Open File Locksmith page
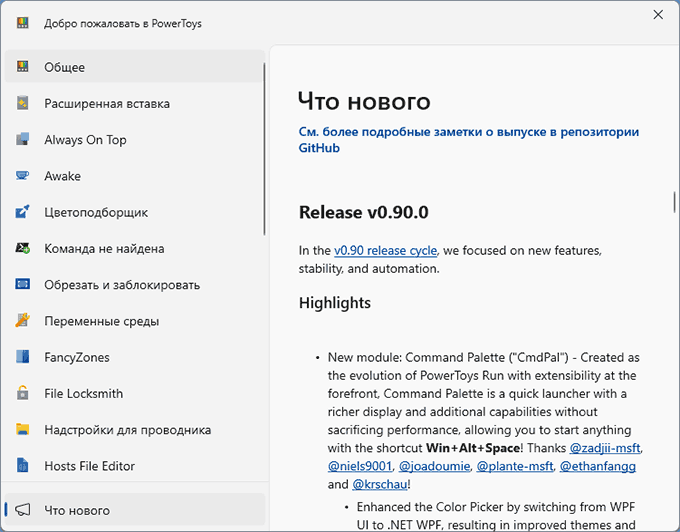 coord(134,393)
